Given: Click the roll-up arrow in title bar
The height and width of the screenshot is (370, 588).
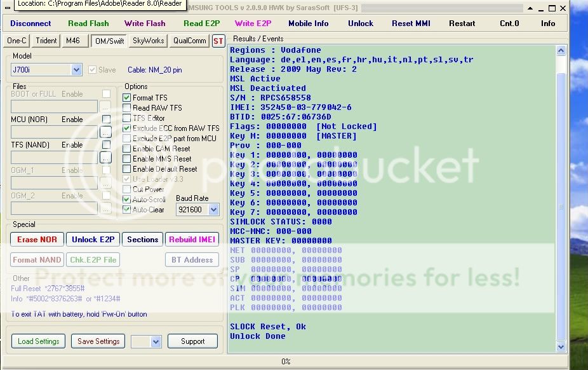Looking at the screenshot, I should point(530,8).
